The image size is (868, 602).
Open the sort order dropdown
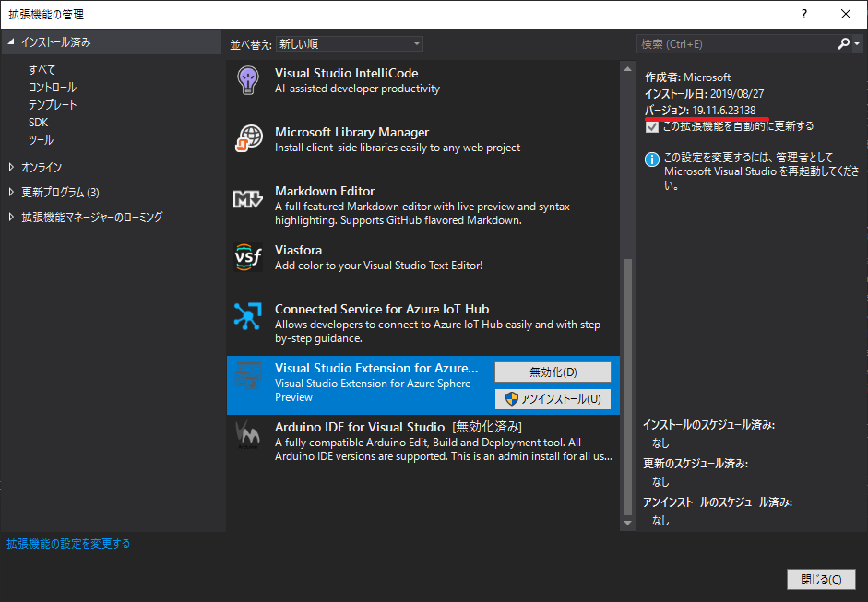click(350, 43)
